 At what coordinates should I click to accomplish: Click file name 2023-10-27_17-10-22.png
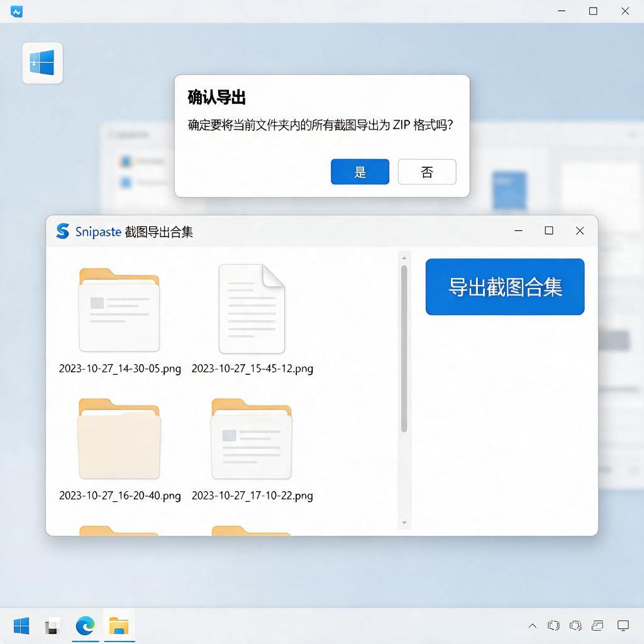coord(252,496)
